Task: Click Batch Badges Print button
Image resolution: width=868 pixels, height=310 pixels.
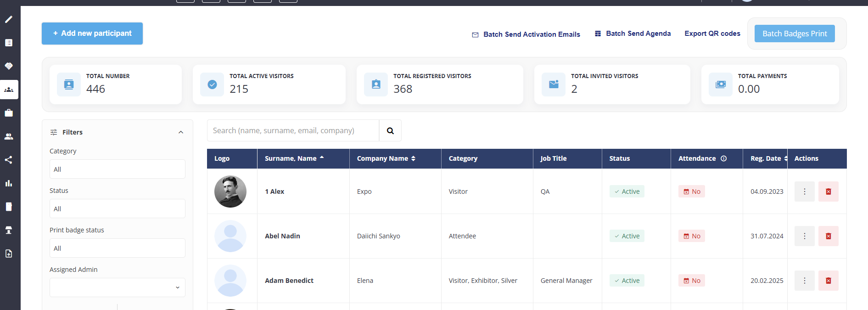Action: click(795, 34)
